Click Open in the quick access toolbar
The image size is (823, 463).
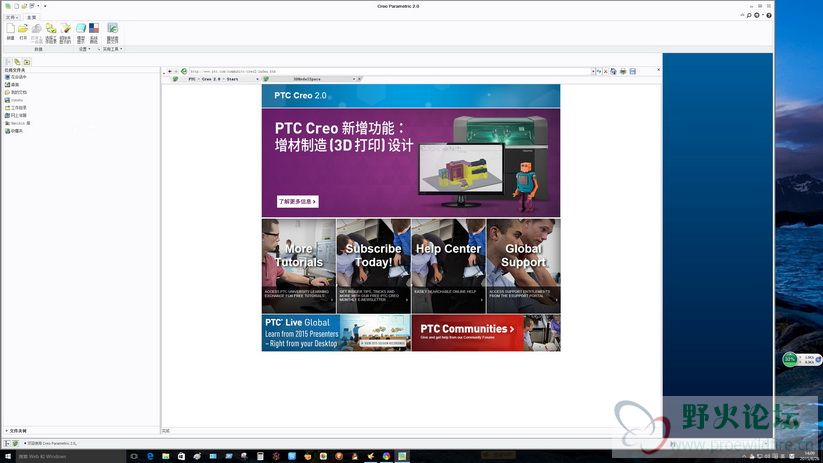coord(24,6)
